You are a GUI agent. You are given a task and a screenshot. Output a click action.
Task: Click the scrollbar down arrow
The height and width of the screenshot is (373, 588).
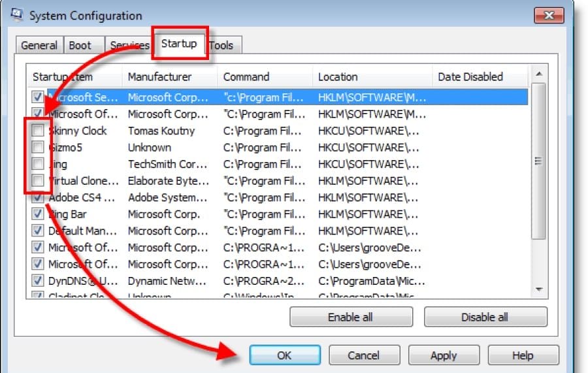pos(539,289)
